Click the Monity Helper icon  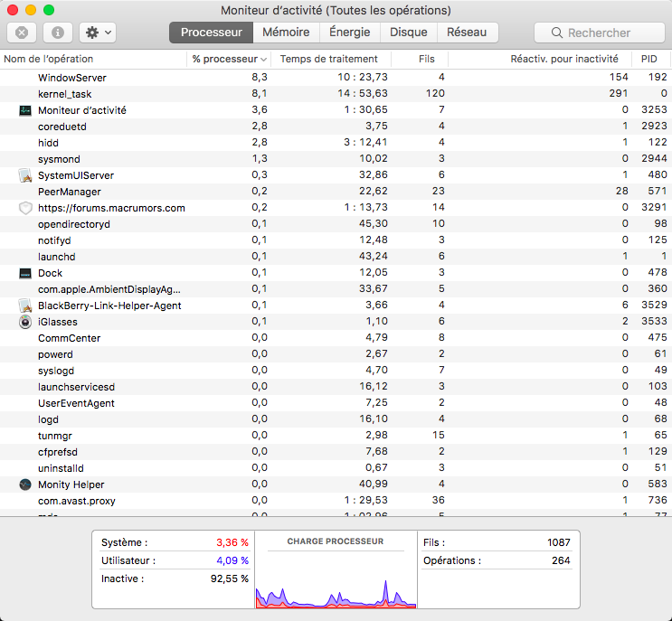[x=25, y=485]
